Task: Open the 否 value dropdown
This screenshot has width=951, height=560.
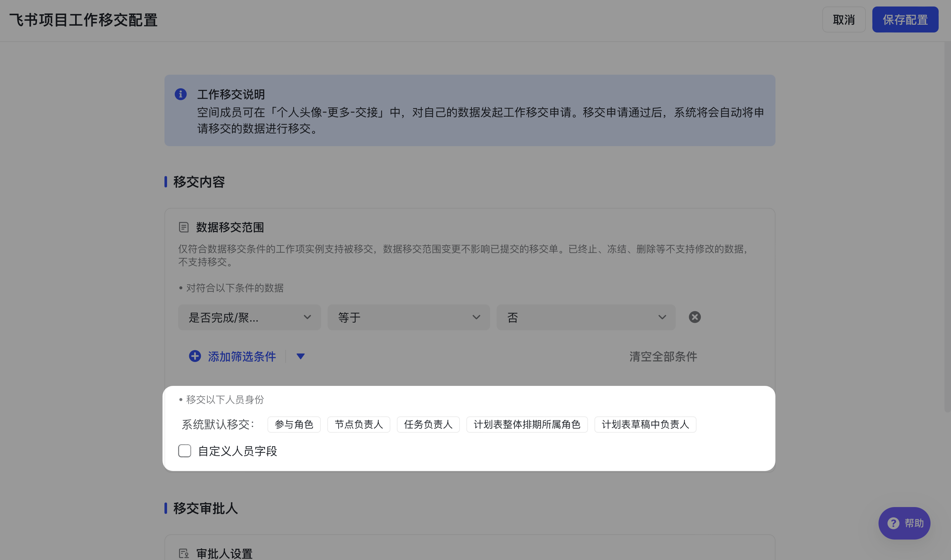Action: 586,317
